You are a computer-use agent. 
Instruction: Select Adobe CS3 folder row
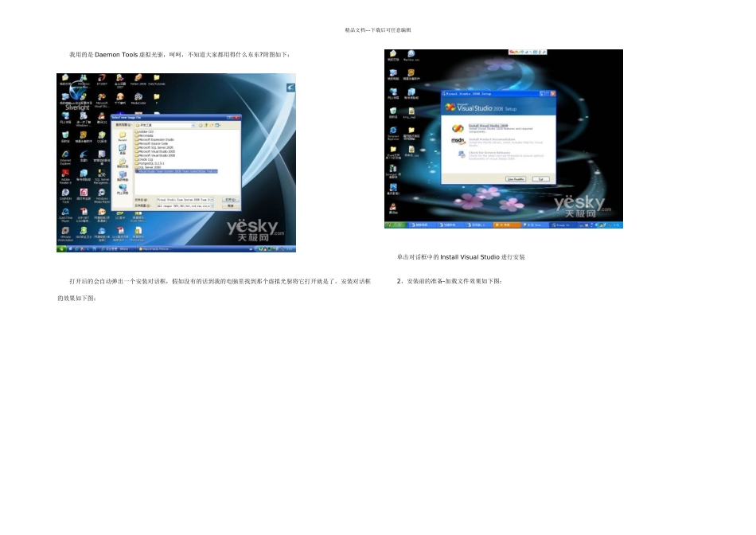144,131
